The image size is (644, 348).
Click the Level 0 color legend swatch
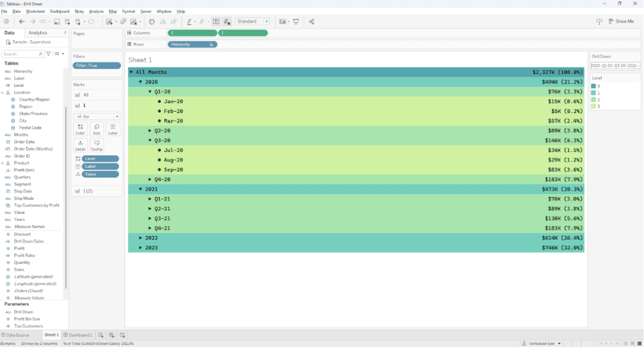pos(594,86)
